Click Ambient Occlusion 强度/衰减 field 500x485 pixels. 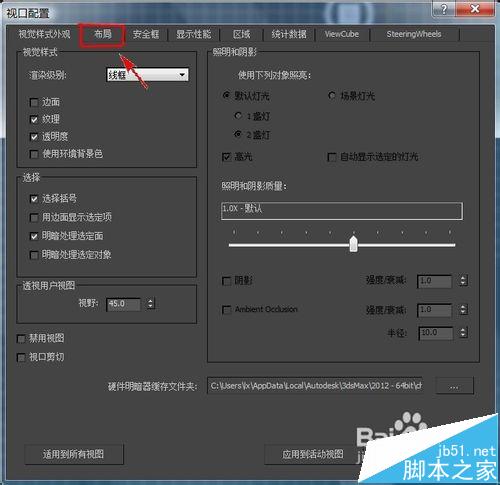click(435, 310)
